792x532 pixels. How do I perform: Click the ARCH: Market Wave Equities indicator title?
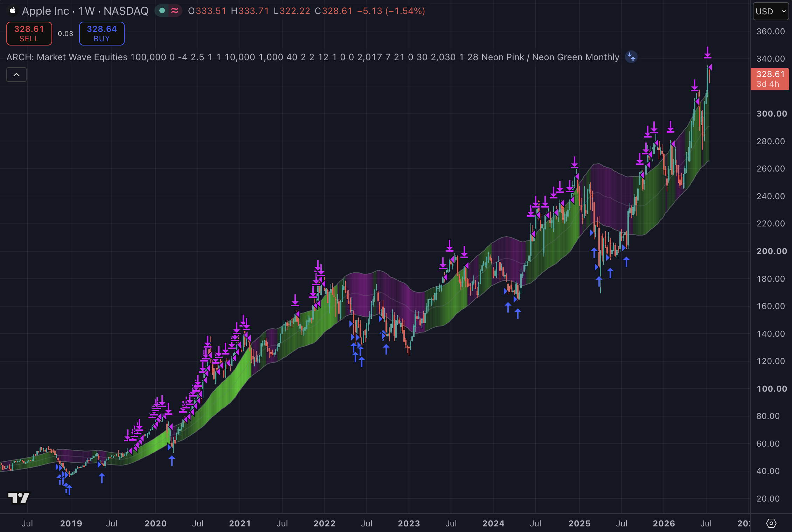(67, 57)
